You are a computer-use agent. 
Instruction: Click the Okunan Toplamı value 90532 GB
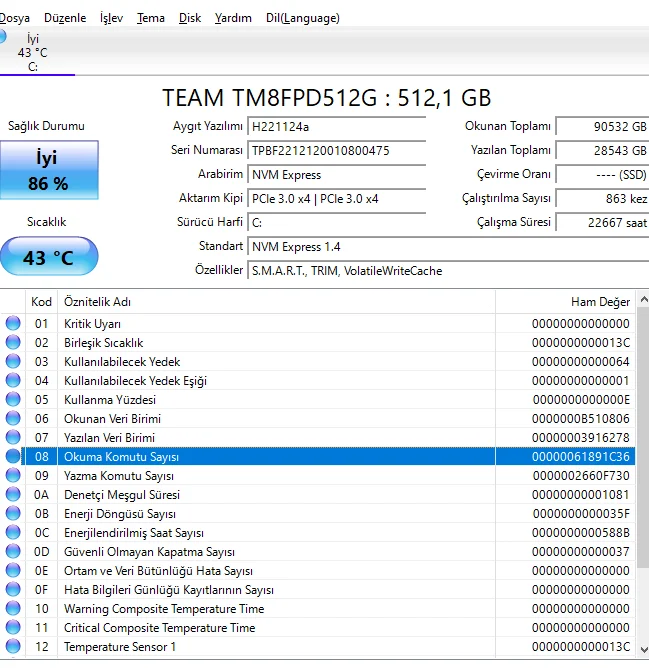tap(603, 127)
